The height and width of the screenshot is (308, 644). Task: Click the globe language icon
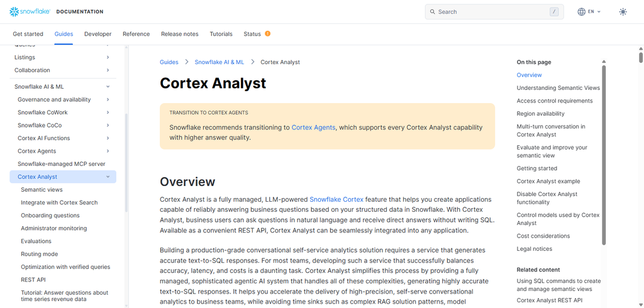(x=582, y=12)
